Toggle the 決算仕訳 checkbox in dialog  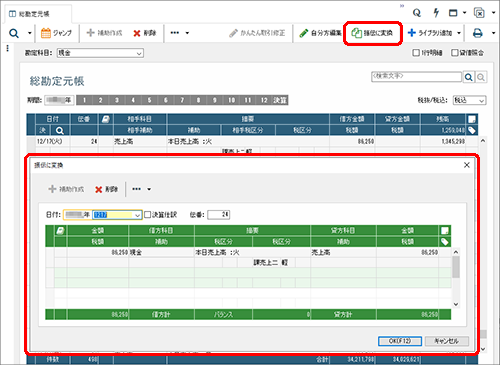pos(148,215)
